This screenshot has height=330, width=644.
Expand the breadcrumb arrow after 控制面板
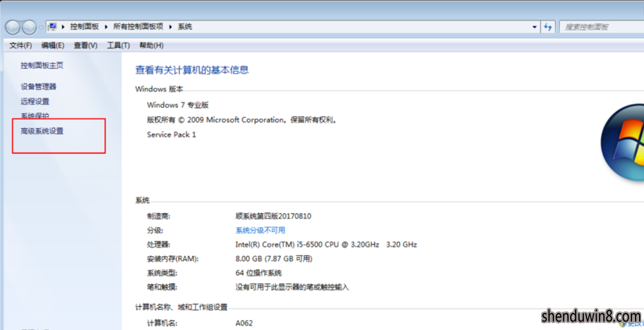pyautogui.click(x=105, y=26)
